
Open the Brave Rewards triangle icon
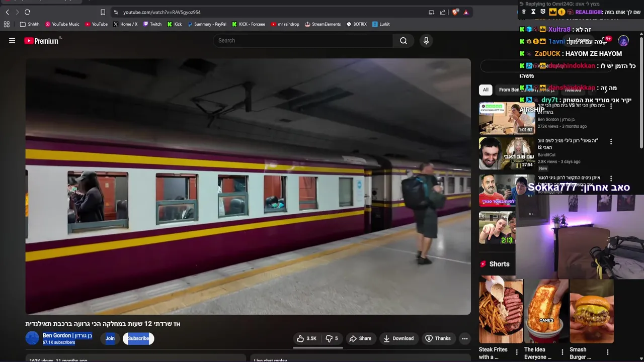(x=466, y=12)
